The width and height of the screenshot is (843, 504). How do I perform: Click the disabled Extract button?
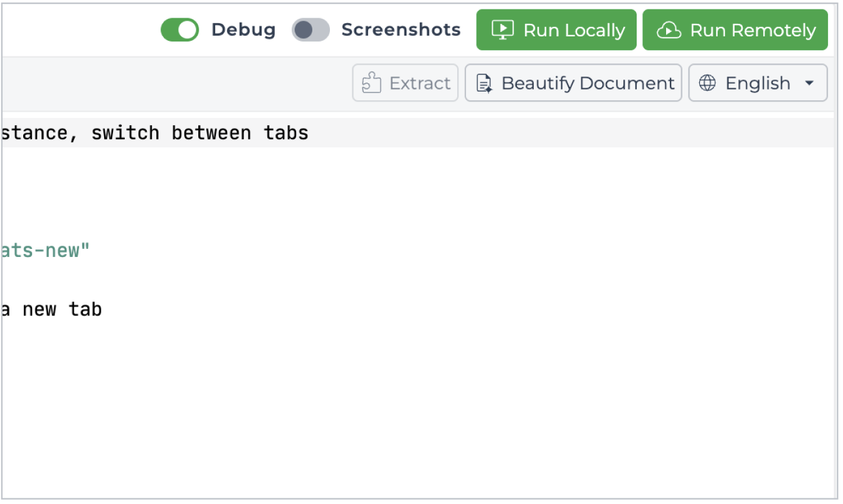(405, 83)
